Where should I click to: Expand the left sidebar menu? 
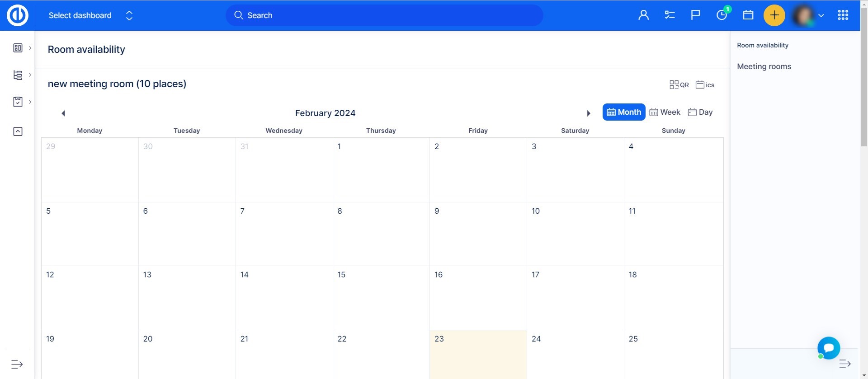click(x=17, y=364)
